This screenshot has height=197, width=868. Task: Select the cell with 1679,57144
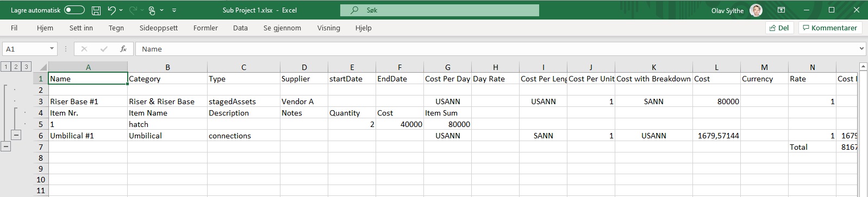pos(716,136)
